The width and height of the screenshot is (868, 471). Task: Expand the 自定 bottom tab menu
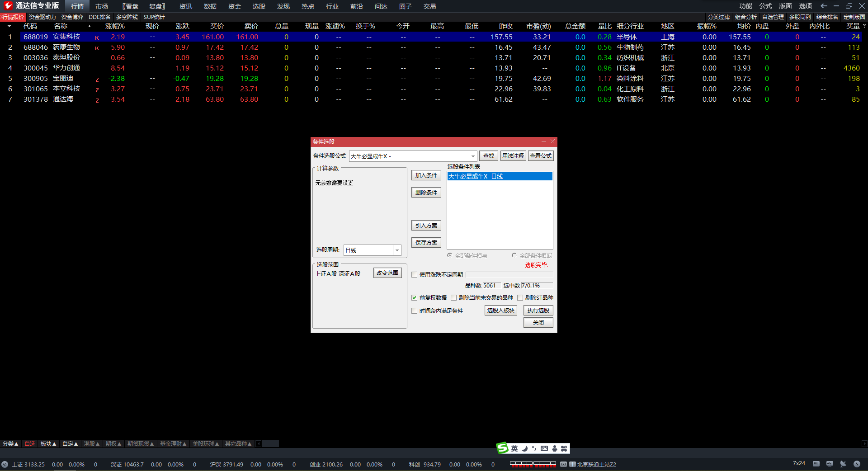click(70, 444)
